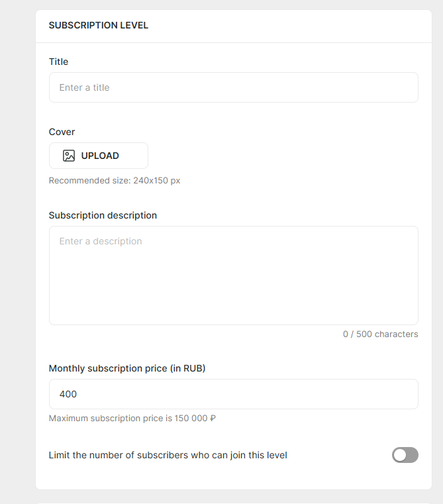The image size is (443, 504).
Task: Enable the subscriber limit toggle
Action: [405, 455]
